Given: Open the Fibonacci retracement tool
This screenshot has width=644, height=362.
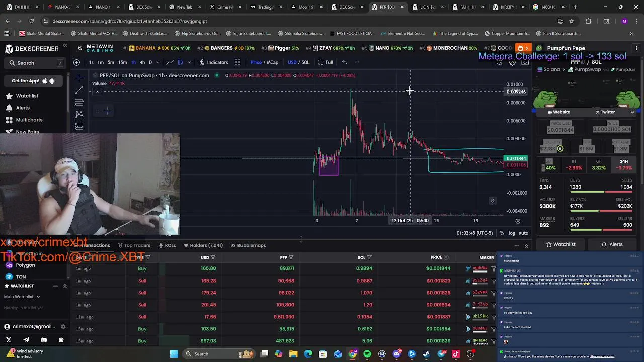Looking at the screenshot, I should 79,102.
